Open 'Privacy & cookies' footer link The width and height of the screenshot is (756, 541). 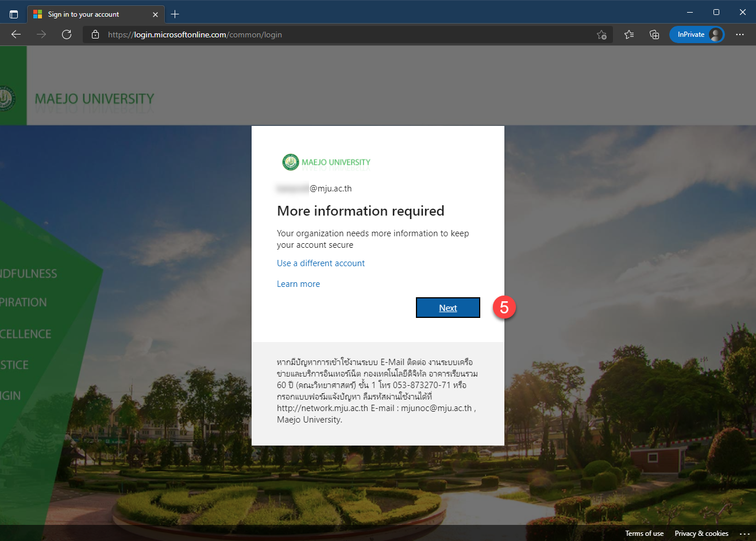pos(701,534)
